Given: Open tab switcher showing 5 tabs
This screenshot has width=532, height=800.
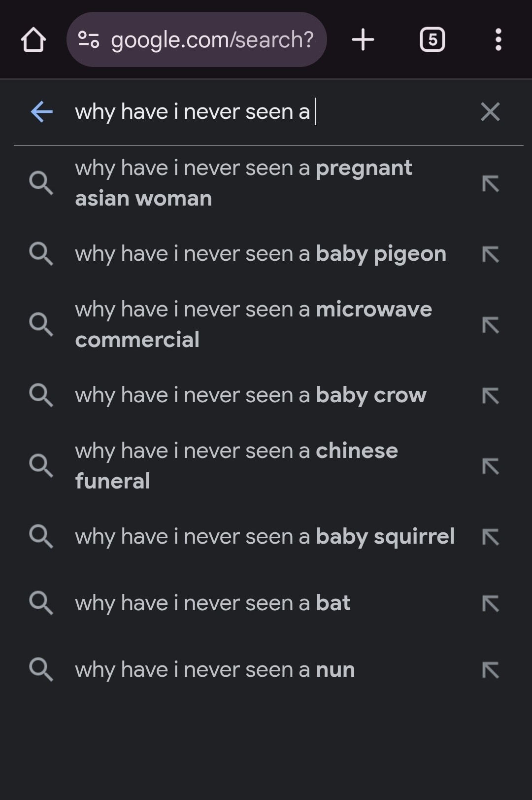Looking at the screenshot, I should pos(432,39).
